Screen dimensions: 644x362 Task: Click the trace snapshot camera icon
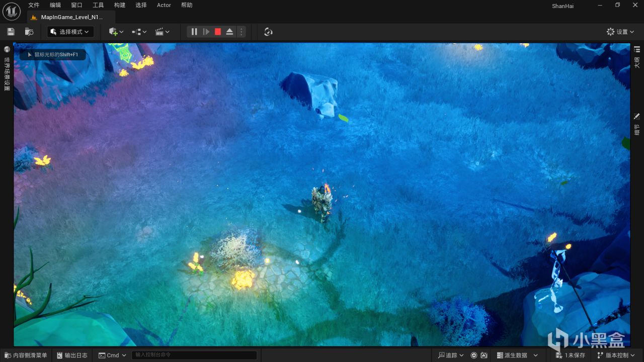click(484, 355)
